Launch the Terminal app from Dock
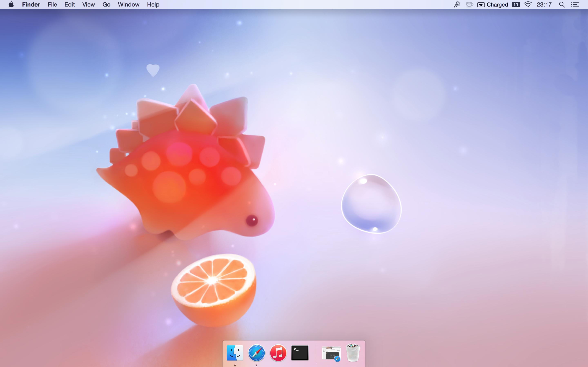This screenshot has height=367, width=588. (300, 353)
